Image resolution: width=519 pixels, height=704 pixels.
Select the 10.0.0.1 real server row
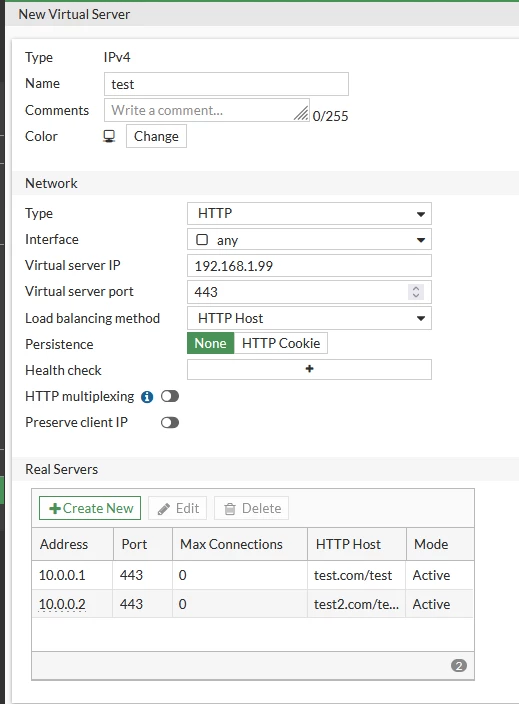point(252,575)
